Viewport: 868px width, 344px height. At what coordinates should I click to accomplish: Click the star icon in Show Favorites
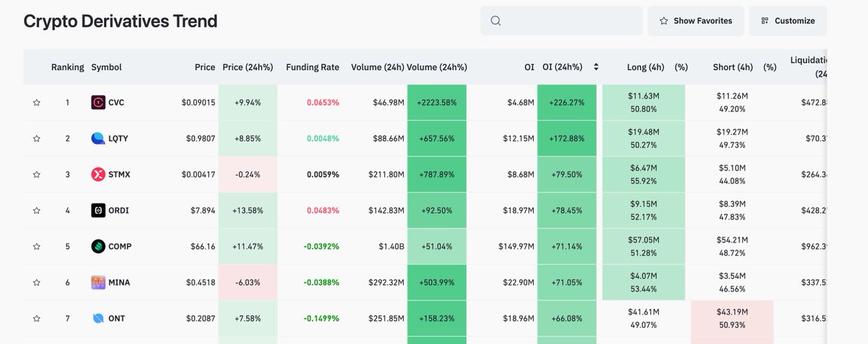coord(664,21)
